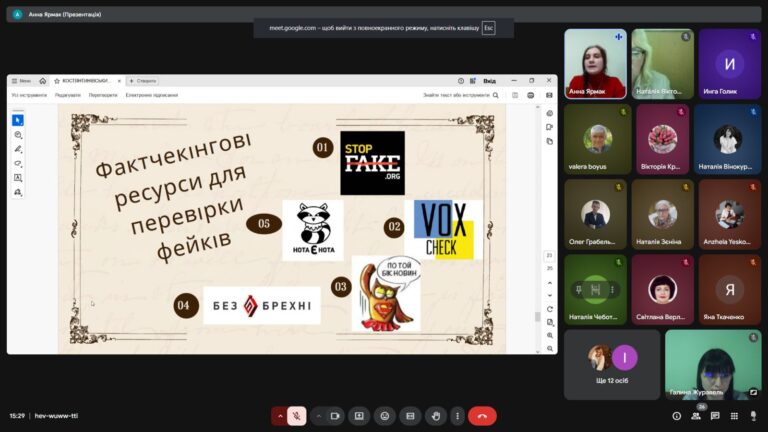
Task: Click the PDF vertical scrollbar thumb
Action: point(537,317)
